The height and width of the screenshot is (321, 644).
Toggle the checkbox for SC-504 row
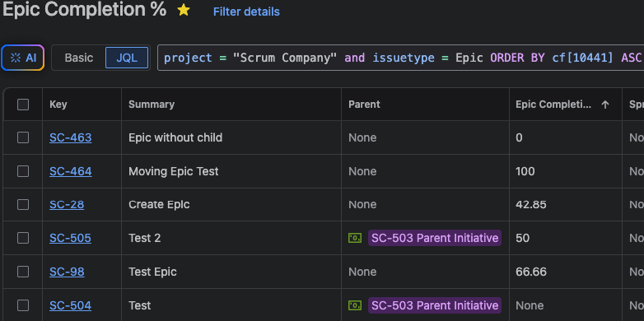tap(23, 305)
